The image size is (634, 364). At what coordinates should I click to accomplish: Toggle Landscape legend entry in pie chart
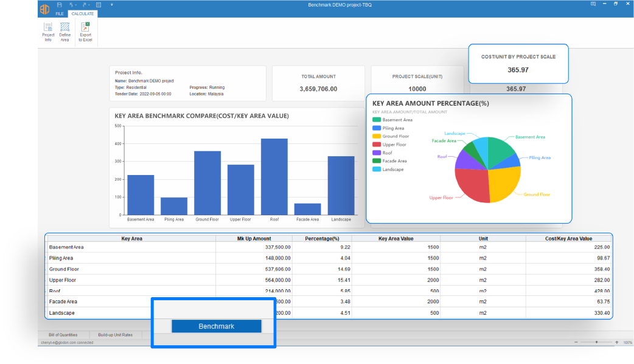point(392,169)
